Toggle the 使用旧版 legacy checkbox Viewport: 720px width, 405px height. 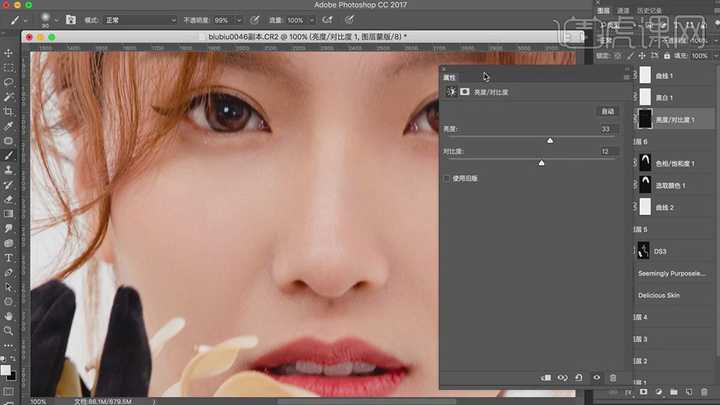446,178
